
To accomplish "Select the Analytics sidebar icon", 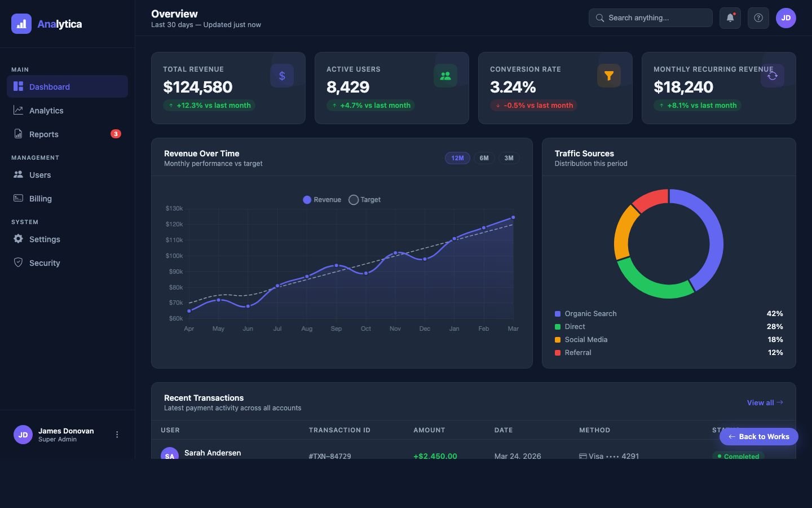I will click(17, 111).
